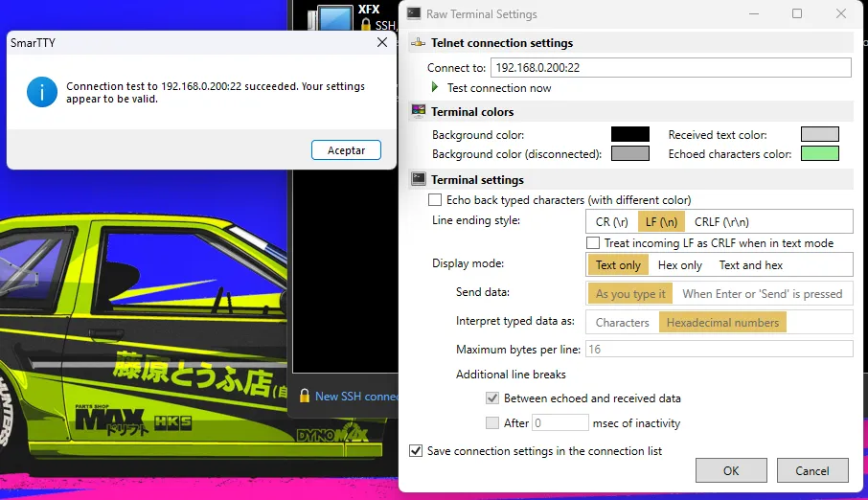Click the Terminal colors section icon
Viewport: 868px width, 500px height.
(418, 112)
